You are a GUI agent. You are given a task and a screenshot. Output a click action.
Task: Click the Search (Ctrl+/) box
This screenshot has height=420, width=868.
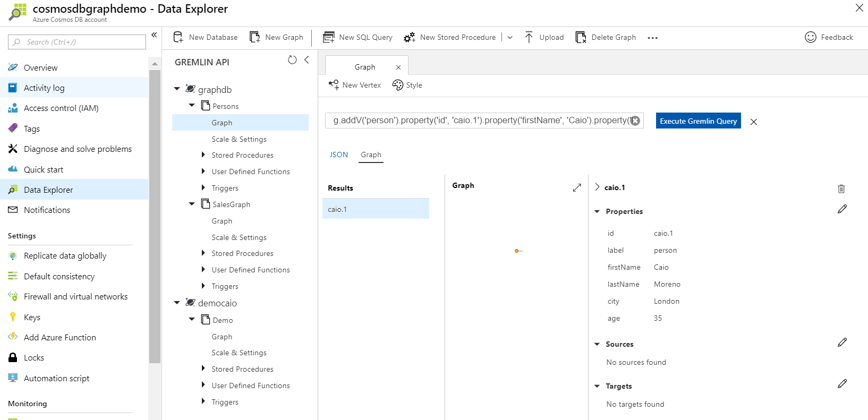77,42
